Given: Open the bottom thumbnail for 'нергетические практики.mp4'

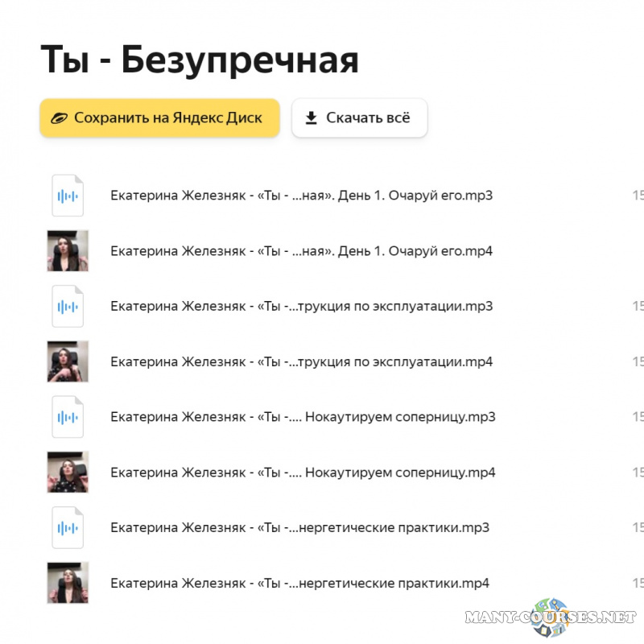Looking at the screenshot, I should 68,583.
